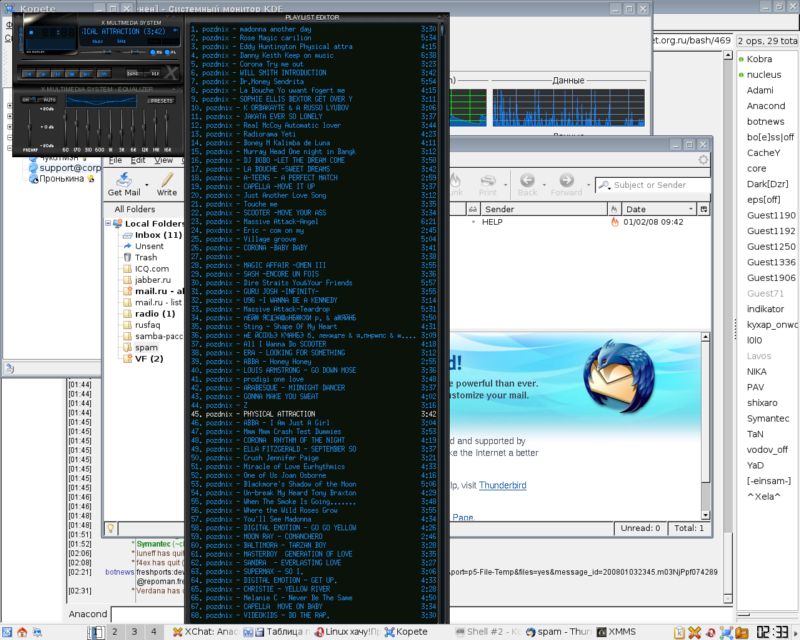Click the XMMS next track button
This screenshot has height=640, width=800.
(x=86, y=75)
